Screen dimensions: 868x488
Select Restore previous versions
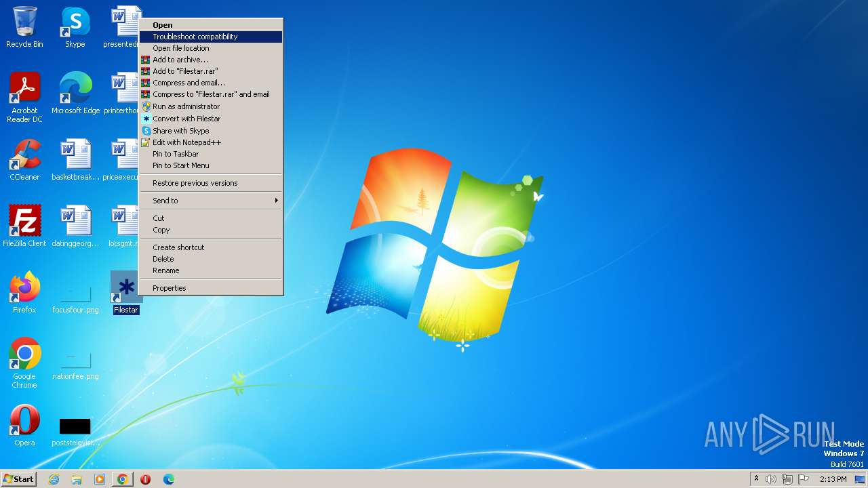tap(211, 183)
